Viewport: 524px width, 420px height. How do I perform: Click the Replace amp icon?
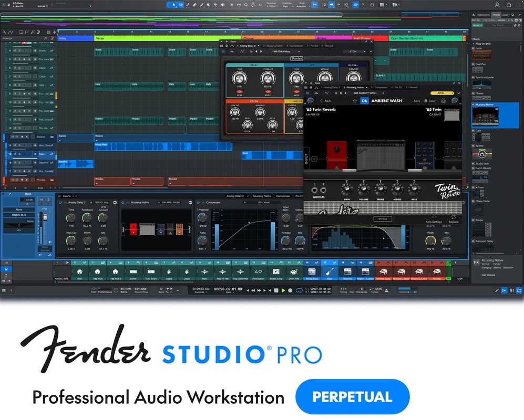(x=453, y=217)
